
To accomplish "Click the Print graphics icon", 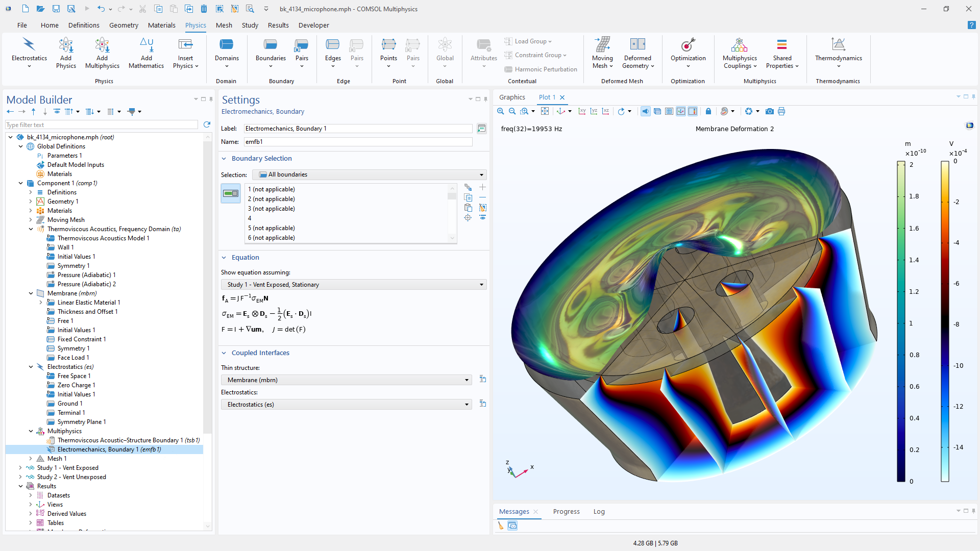I will click(781, 111).
